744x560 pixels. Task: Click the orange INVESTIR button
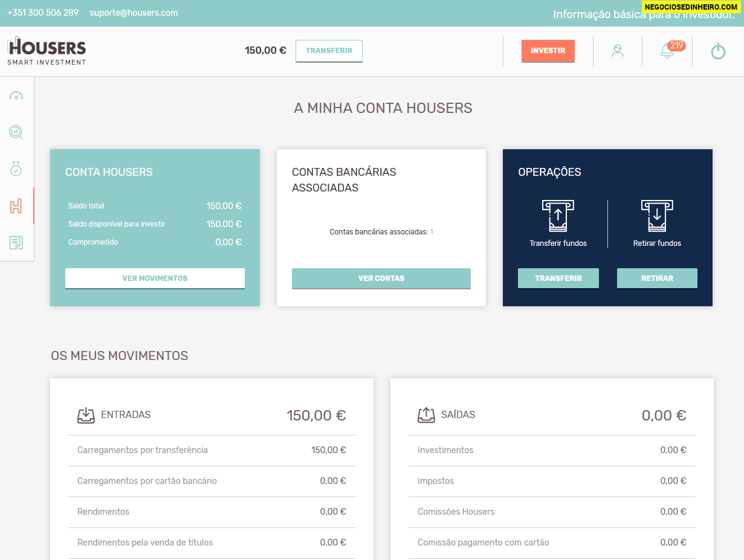[548, 51]
